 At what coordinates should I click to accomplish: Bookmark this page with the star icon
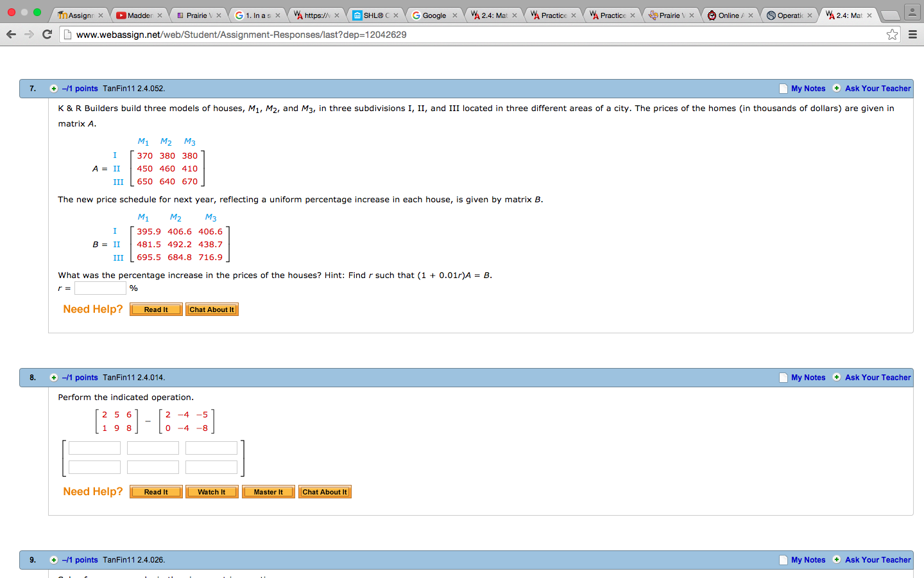[893, 35]
